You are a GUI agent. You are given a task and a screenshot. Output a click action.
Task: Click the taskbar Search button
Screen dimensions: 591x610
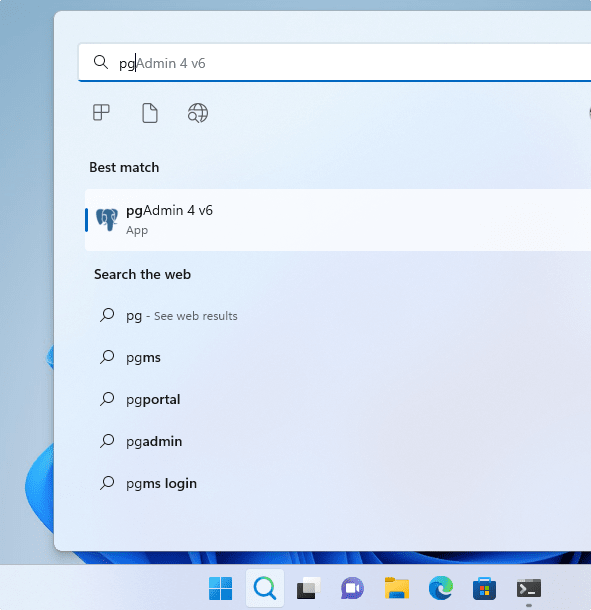[x=265, y=588]
